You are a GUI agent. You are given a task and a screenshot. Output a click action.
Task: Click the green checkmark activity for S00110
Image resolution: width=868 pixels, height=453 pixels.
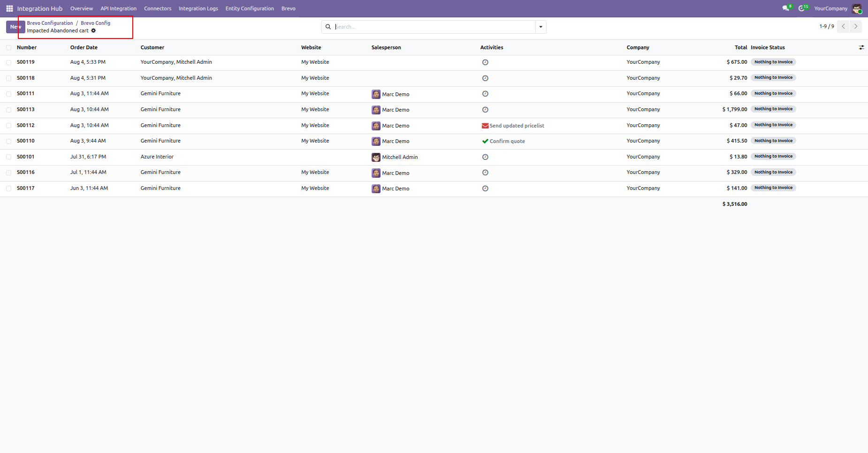[x=485, y=141]
